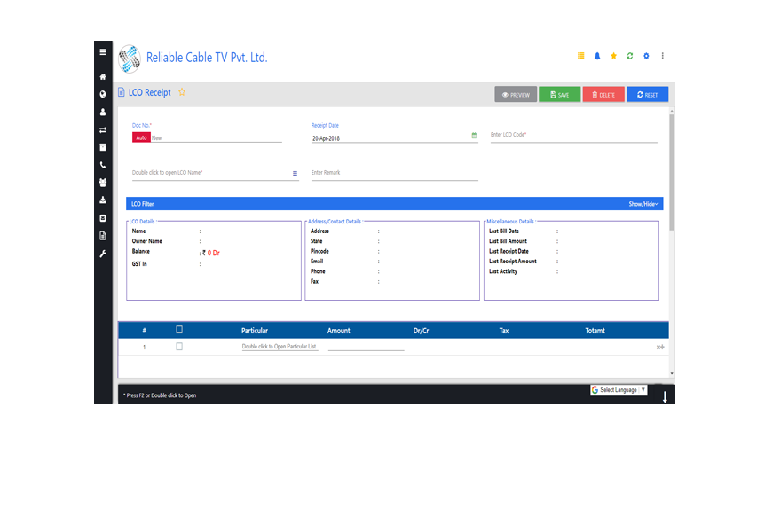Open the user profile icon in the sidebar
Image resolution: width=765 pixels, height=532 pixels.
click(102, 112)
